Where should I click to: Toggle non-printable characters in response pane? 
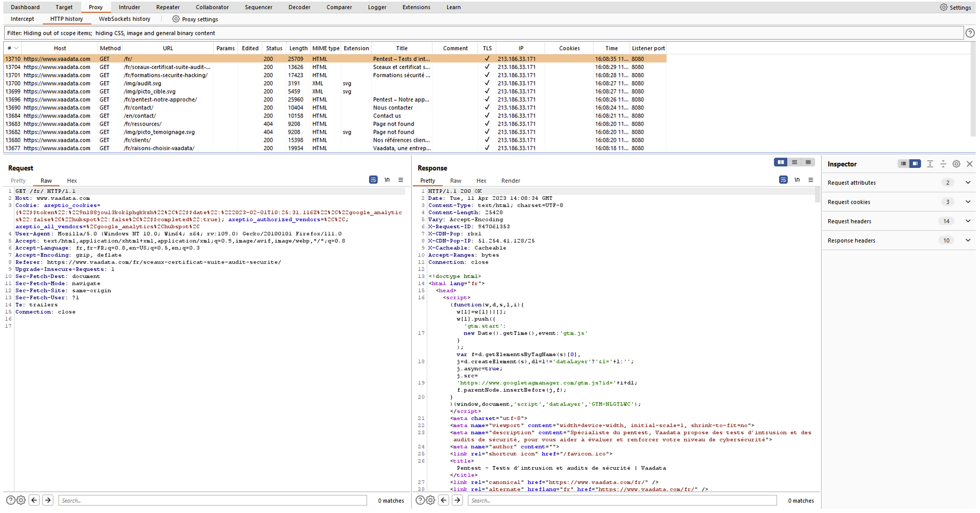click(x=797, y=180)
